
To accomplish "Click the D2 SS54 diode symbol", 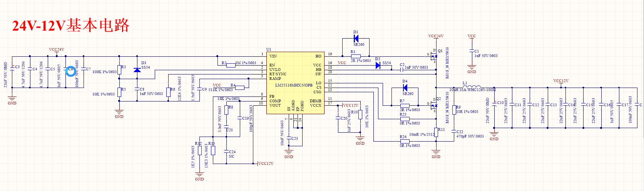I will 378,65.
